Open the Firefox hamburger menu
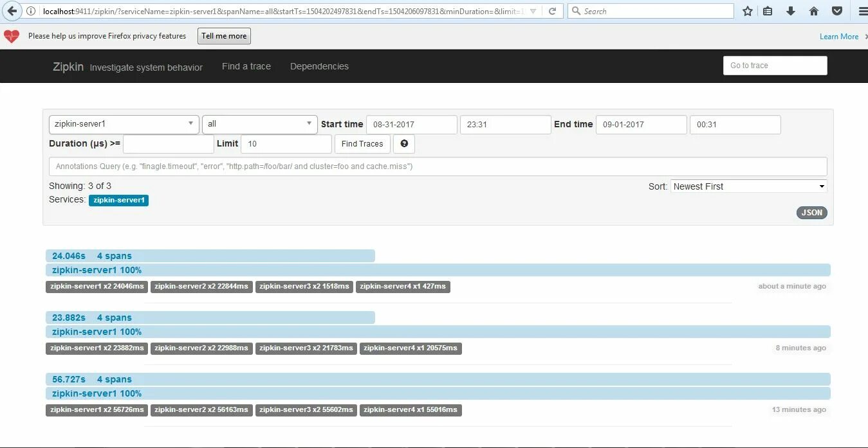The height and width of the screenshot is (448, 868). point(862,11)
